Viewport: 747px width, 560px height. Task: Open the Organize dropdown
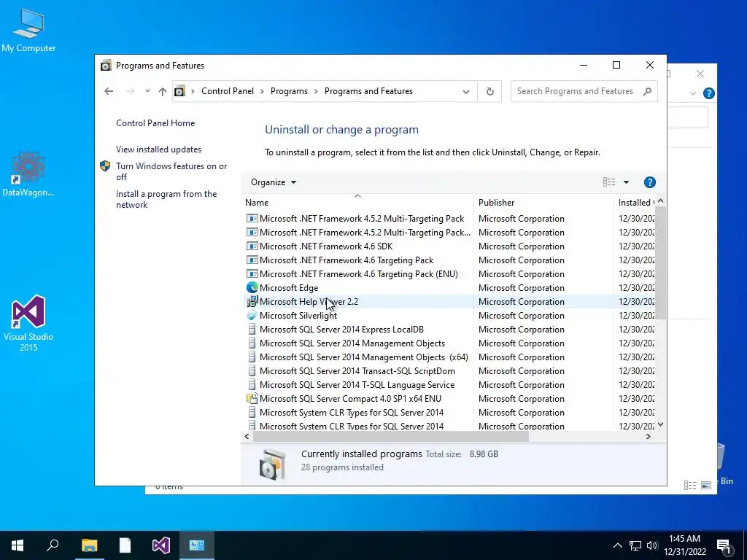tap(274, 182)
